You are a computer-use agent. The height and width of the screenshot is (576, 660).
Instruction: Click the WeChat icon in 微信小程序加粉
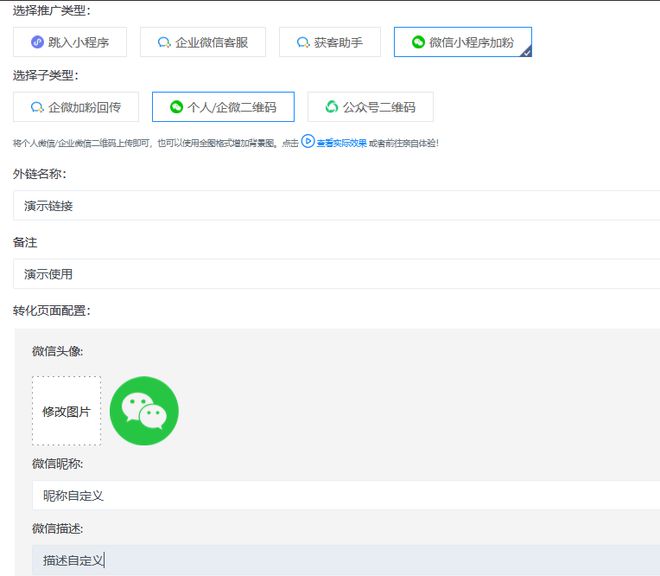click(x=418, y=42)
